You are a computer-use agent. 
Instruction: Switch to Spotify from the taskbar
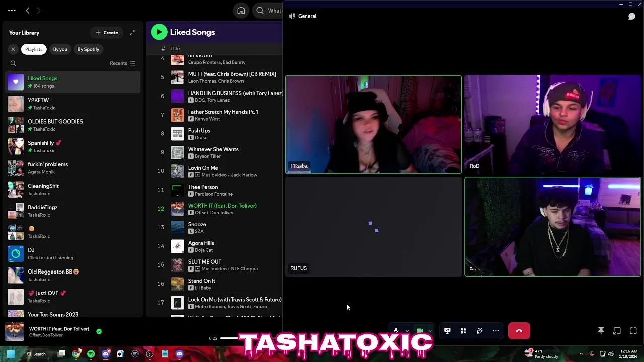click(x=91, y=354)
